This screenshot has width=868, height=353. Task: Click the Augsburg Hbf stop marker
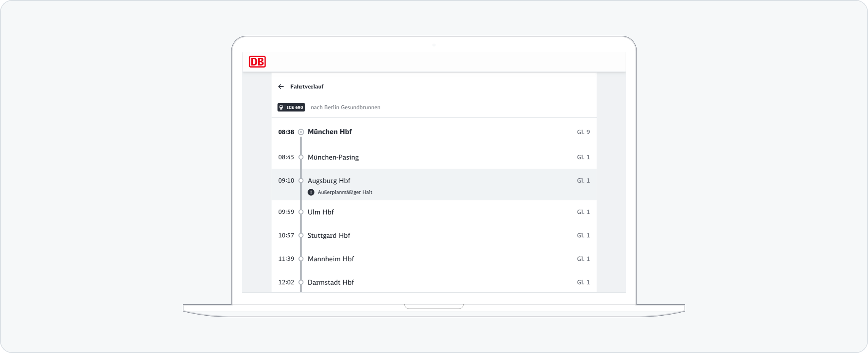coord(301,181)
